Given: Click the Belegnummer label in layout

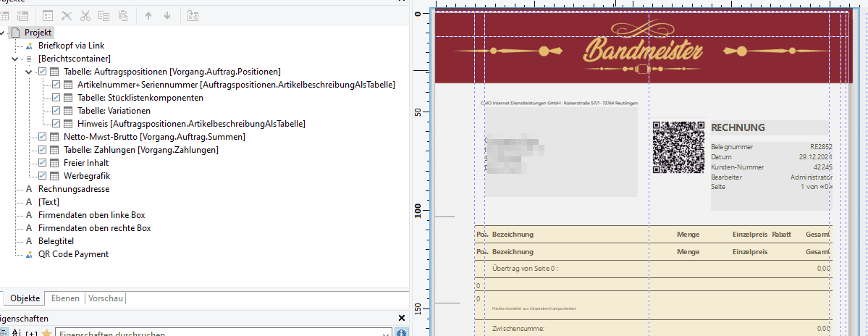Looking at the screenshot, I should point(733,147).
